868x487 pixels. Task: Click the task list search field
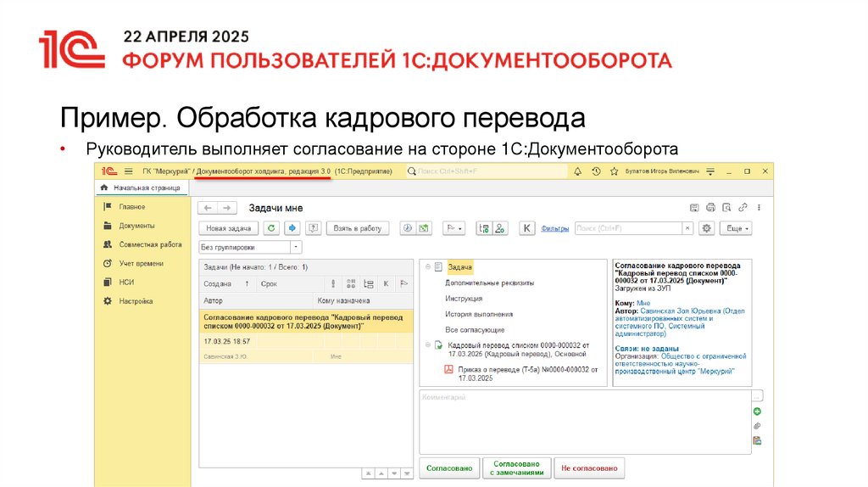pos(629,228)
